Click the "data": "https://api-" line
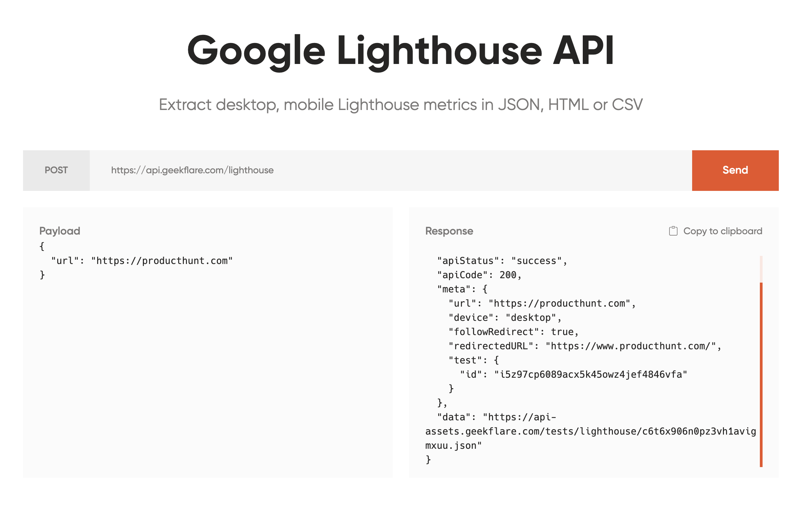This screenshot has width=812, height=507. 496,417
